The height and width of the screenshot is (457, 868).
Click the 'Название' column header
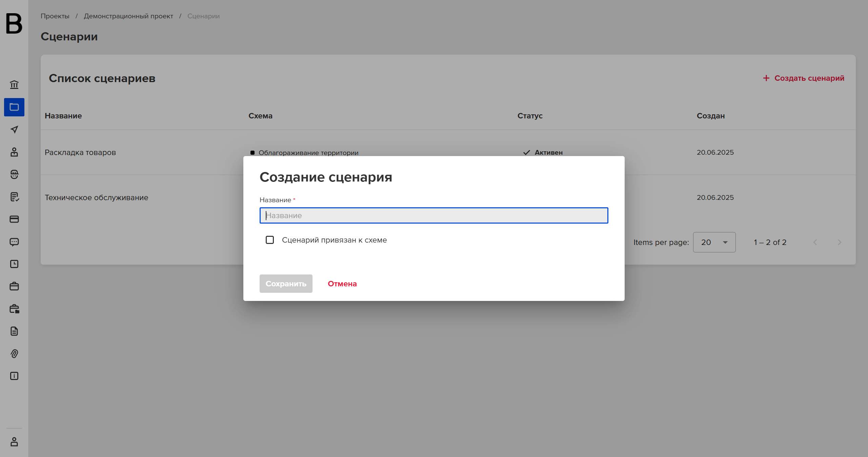point(63,116)
